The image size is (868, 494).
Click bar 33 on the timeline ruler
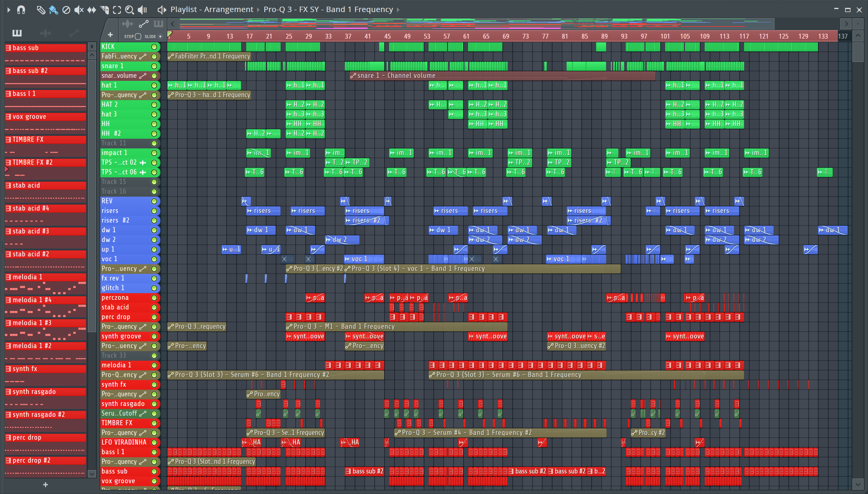328,36
